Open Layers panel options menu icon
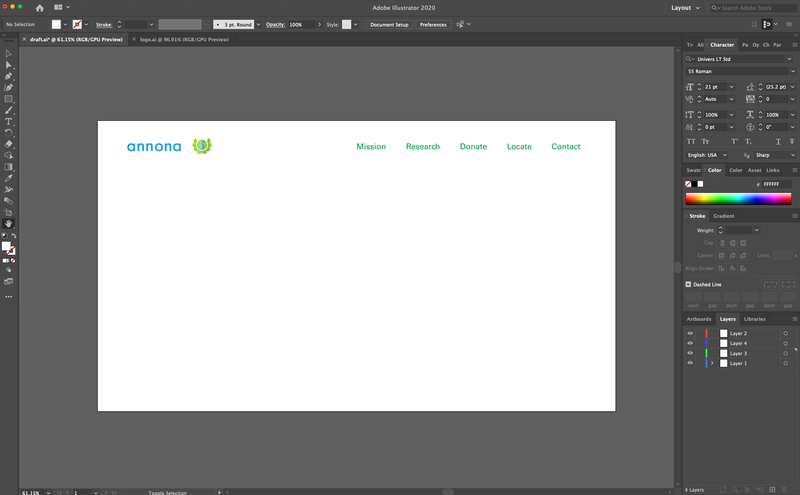This screenshot has height=495, width=800. coord(794,319)
